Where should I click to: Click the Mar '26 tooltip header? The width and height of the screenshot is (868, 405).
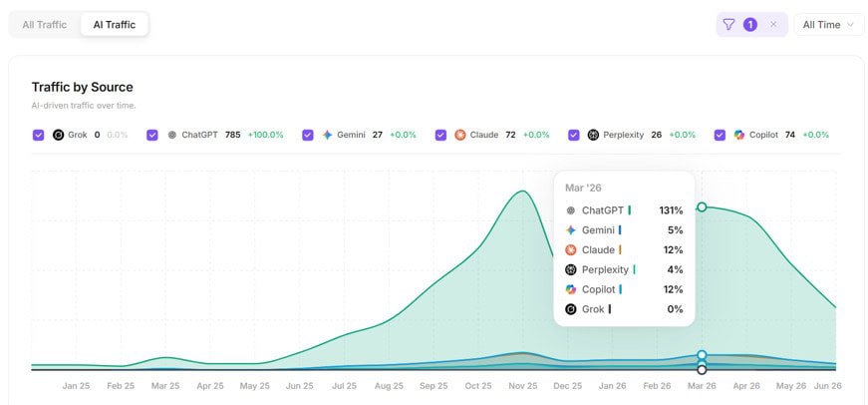tap(583, 188)
